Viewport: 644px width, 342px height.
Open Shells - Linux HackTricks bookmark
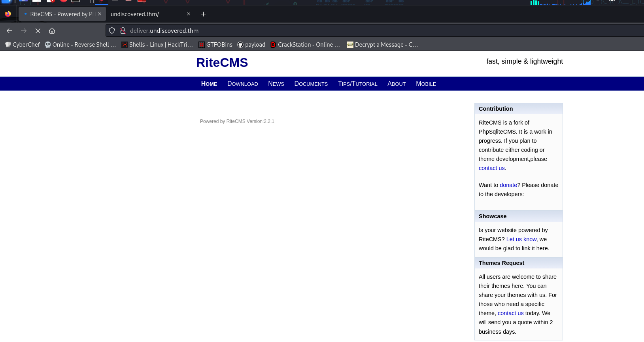tap(157, 45)
